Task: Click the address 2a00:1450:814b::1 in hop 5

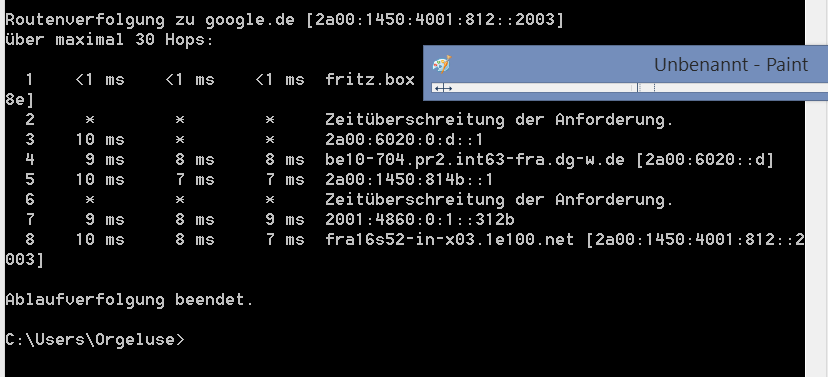Action: (409, 180)
